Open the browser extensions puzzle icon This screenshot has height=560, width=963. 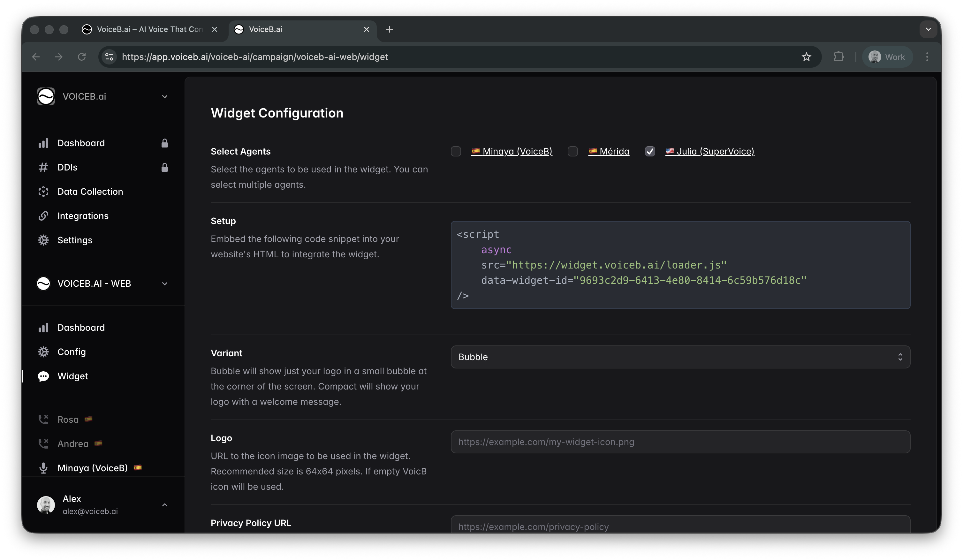click(838, 57)
